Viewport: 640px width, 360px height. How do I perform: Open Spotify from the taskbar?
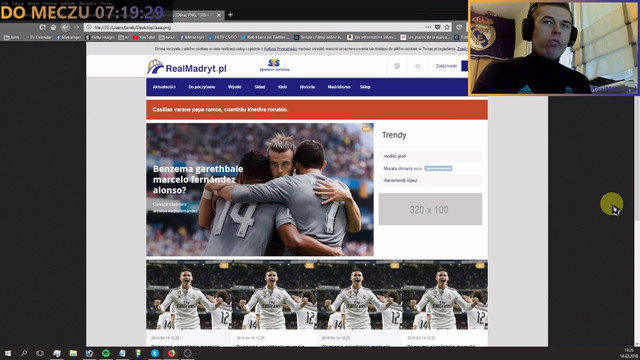coord(106,353)
